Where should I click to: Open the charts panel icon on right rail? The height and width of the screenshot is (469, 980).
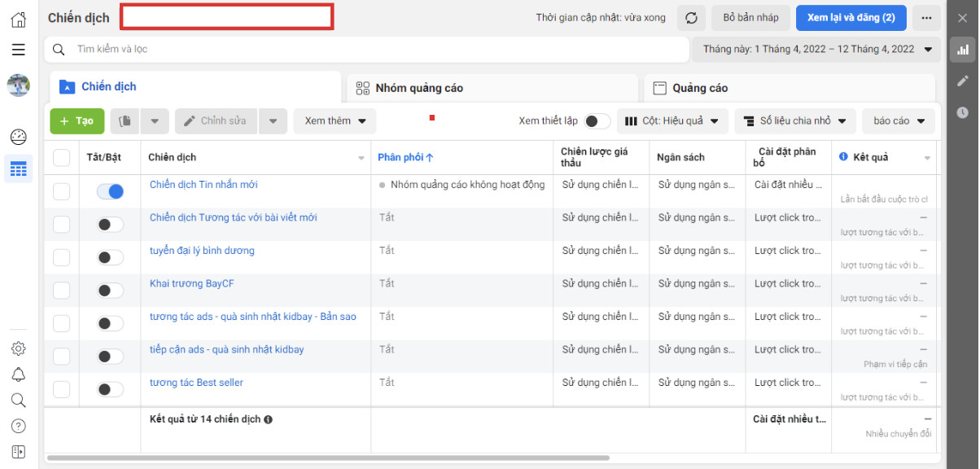[963, 50]
